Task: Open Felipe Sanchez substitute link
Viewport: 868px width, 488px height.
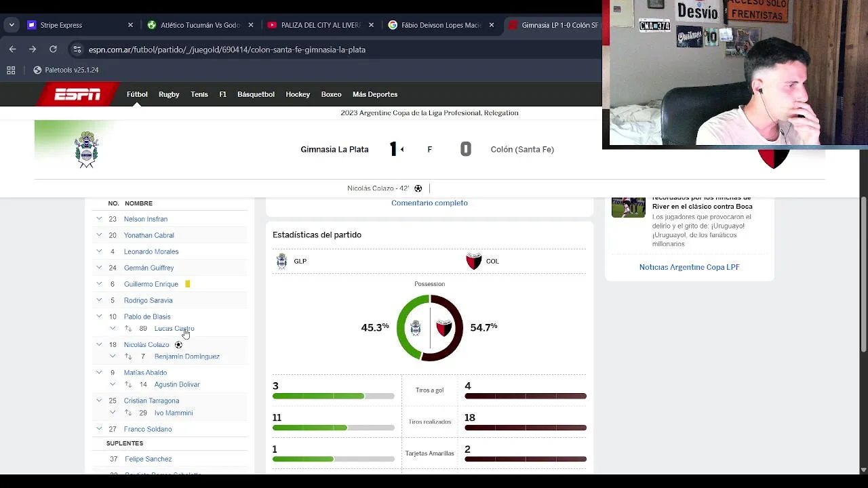Action: (x=149, y=459)
